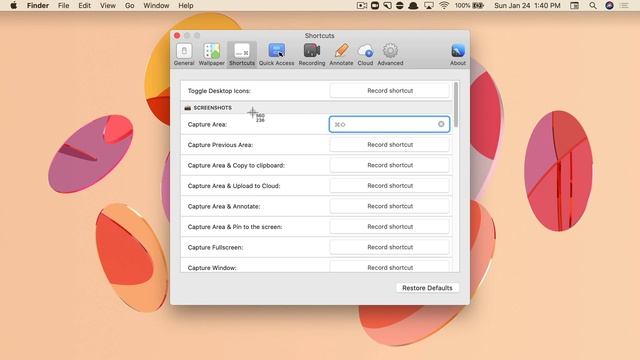The height and width of the screenshot is (360, 640).
Task: Record shortcut for Capture Area & Annotate
Action: coord(389,206)
